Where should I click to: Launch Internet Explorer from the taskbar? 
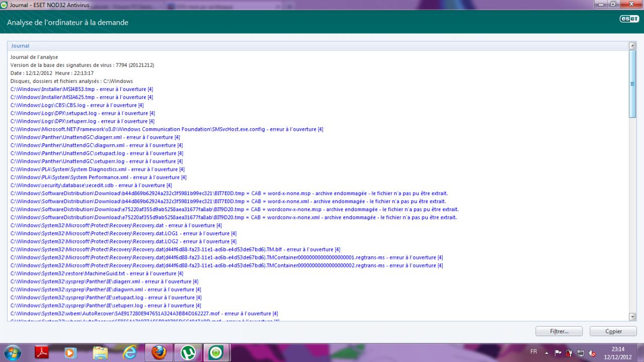129,353
